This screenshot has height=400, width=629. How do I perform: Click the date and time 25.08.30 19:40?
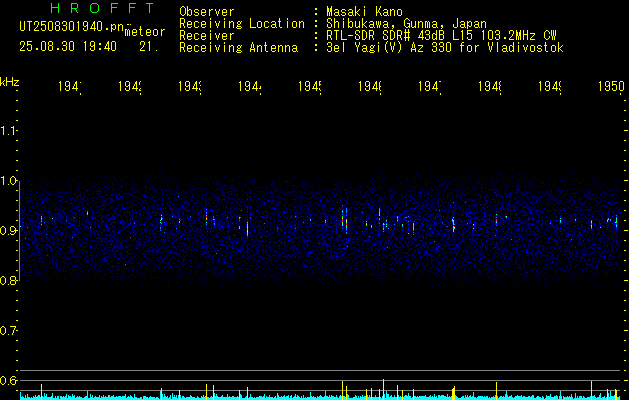[x=68, y=47]
